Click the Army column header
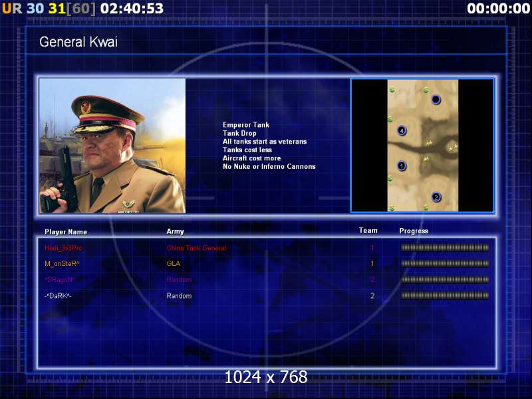 click(175, 231)
